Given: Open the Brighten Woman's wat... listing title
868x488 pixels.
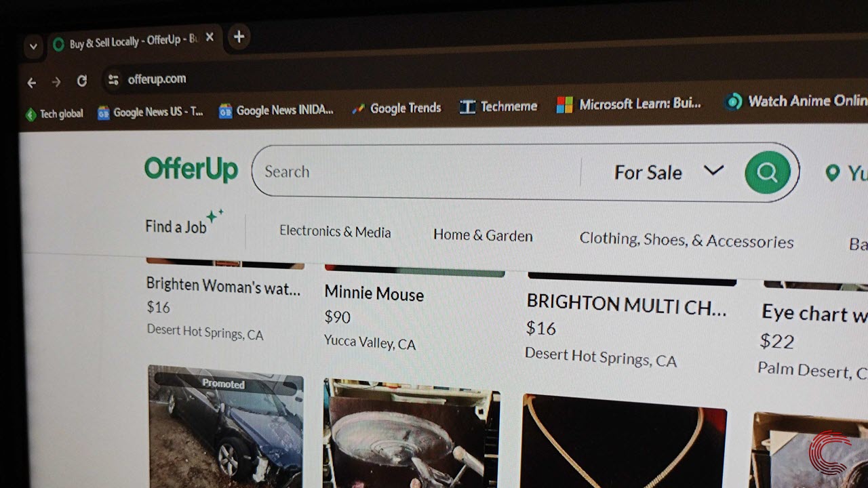Looking at the screenshot, I should click(223, 287).
